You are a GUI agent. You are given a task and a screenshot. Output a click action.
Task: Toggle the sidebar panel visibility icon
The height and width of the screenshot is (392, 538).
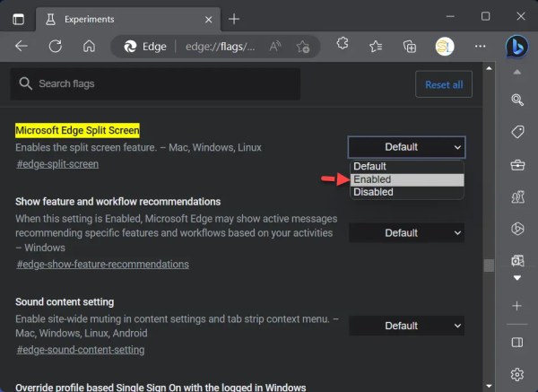point(516,343)
